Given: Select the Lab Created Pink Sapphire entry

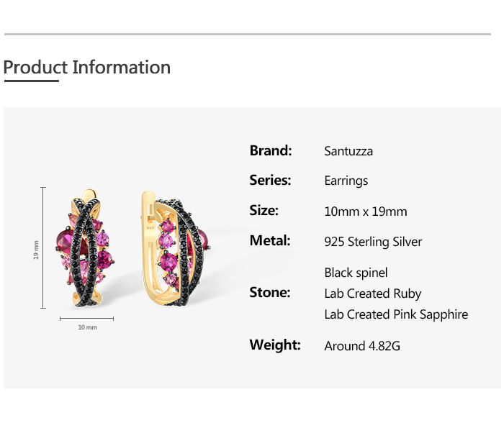Looking at the screenshot, I should [x=396, y=314].
